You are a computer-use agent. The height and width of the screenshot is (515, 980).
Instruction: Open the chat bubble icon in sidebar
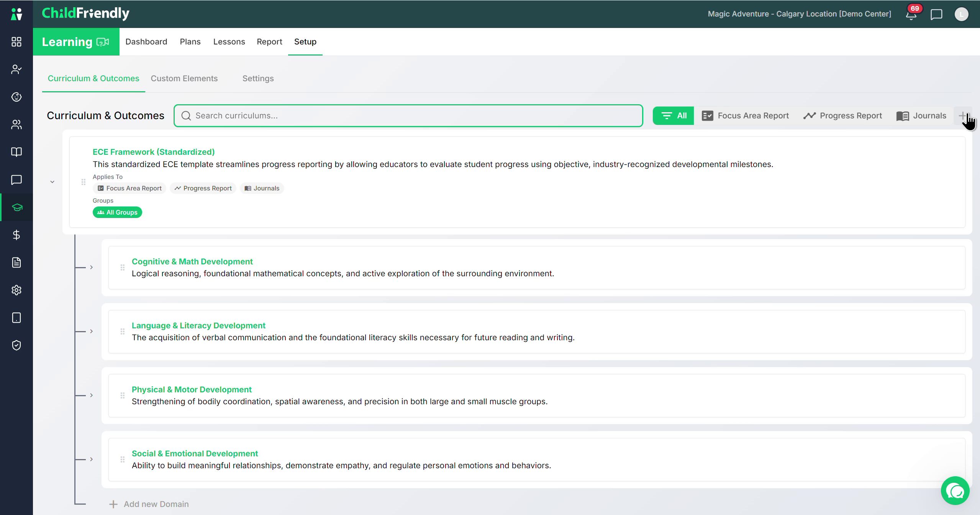click(x=16, y=180)
